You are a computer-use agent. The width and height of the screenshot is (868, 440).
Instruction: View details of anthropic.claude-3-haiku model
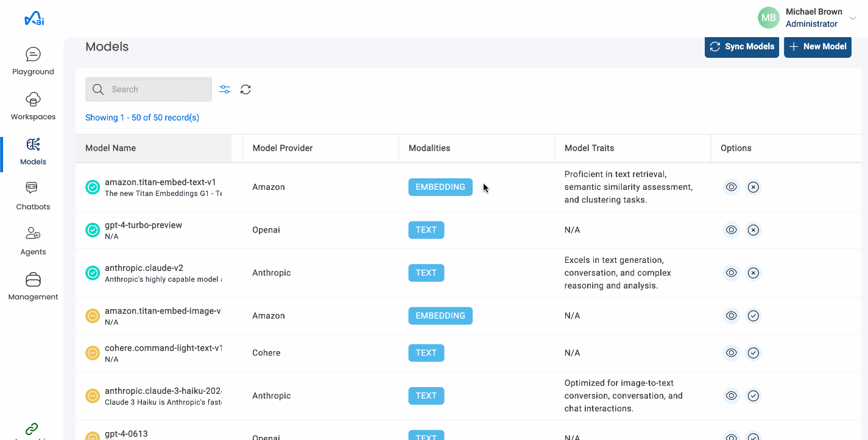pyautogui.click(x=732, y=396)
